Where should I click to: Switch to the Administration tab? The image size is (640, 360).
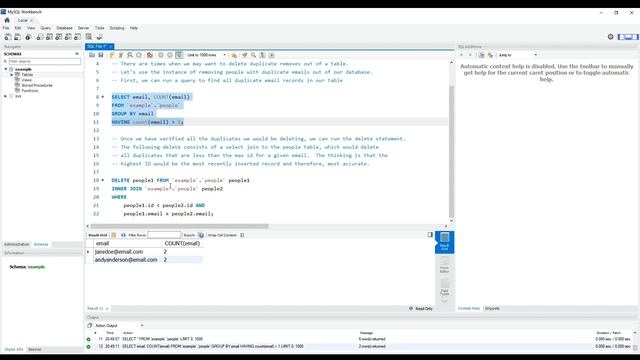[16, 244]
